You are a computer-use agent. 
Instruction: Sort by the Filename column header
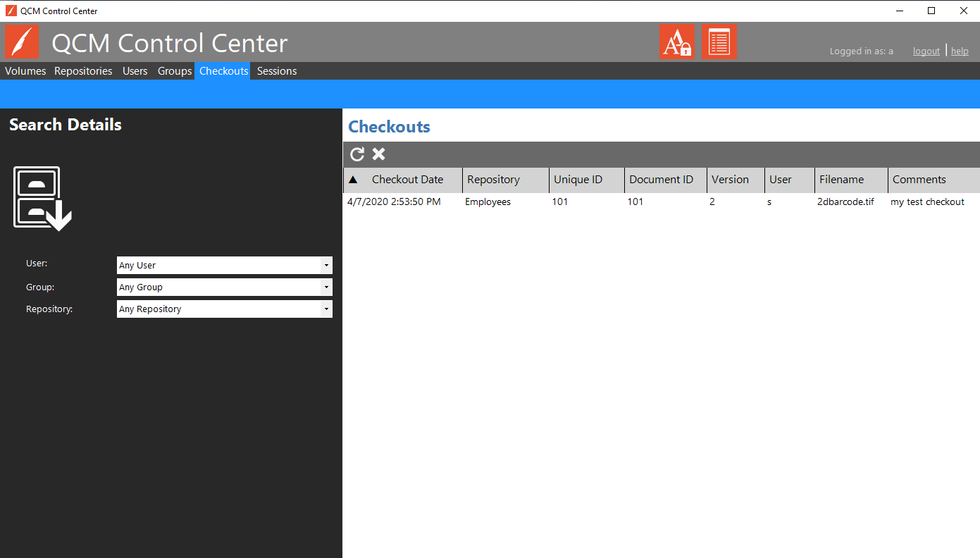click(841, 180)
